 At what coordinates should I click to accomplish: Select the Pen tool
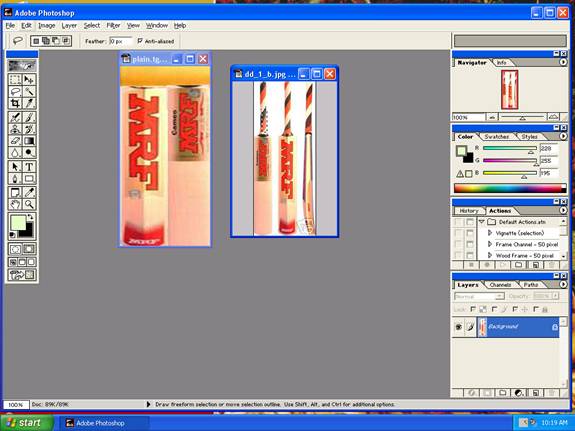(15, 179)
